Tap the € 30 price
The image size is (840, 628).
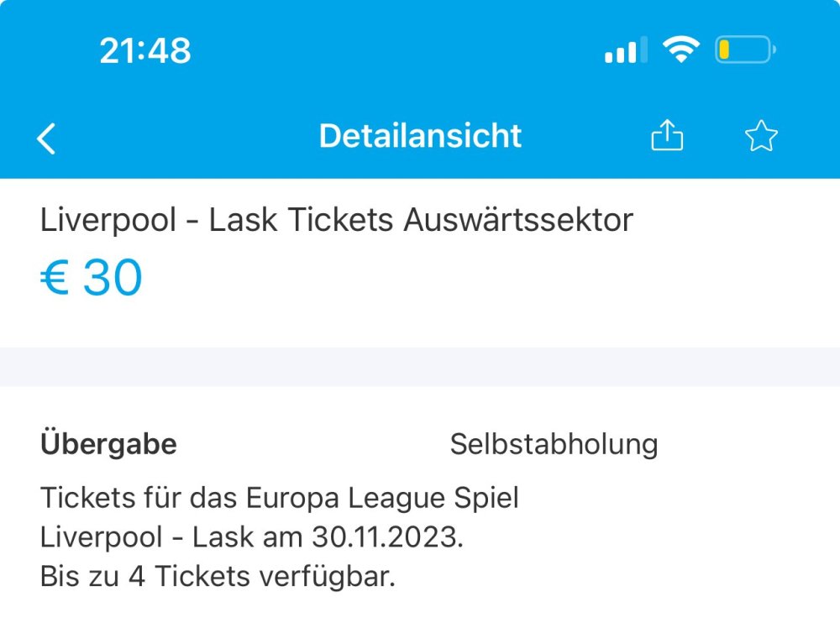pos(92,278)
